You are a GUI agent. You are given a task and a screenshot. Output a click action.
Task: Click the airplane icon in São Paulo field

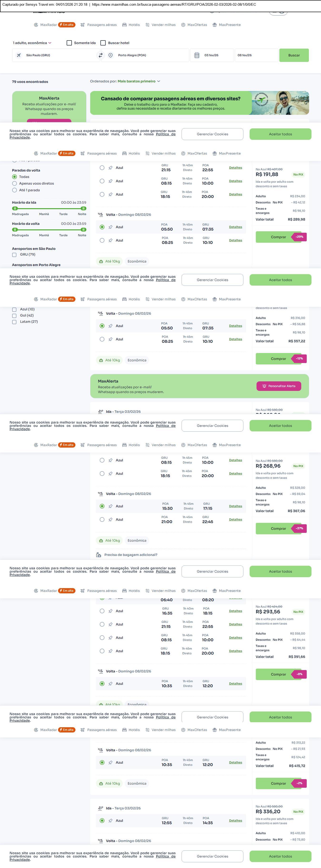click(x=19, y=55)
